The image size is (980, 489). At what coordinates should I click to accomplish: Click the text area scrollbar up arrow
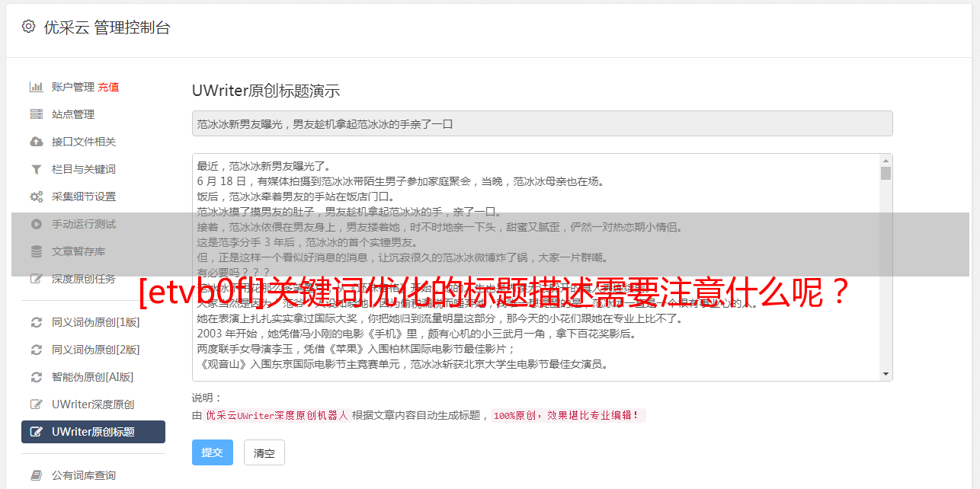point(886,161)
